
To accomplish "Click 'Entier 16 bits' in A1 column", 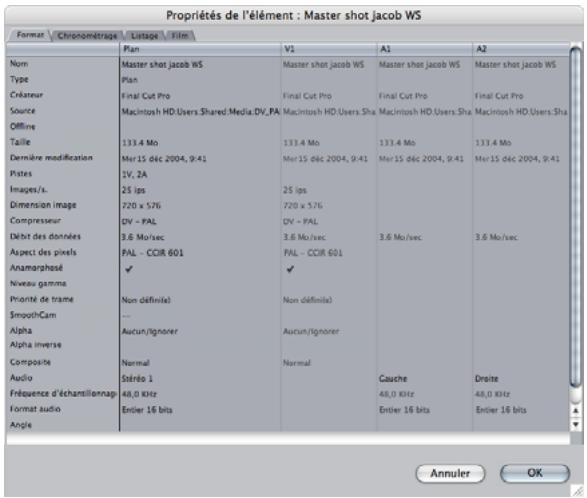I will [404, 410].
